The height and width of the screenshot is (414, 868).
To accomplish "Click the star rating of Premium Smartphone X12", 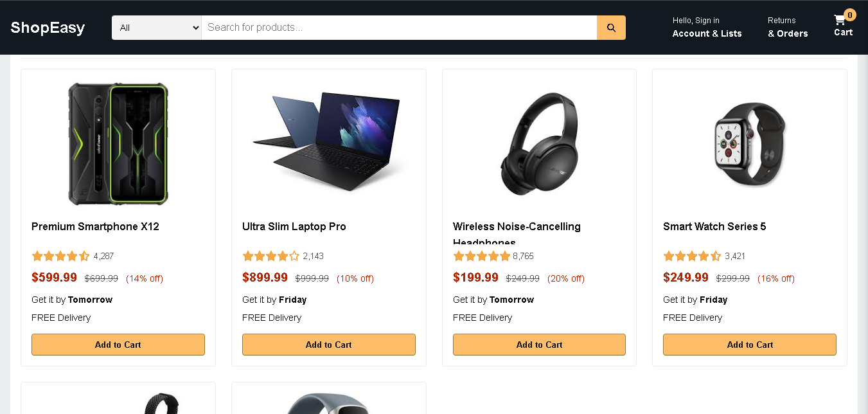I will pyautogui.click(x=60, y=256).
